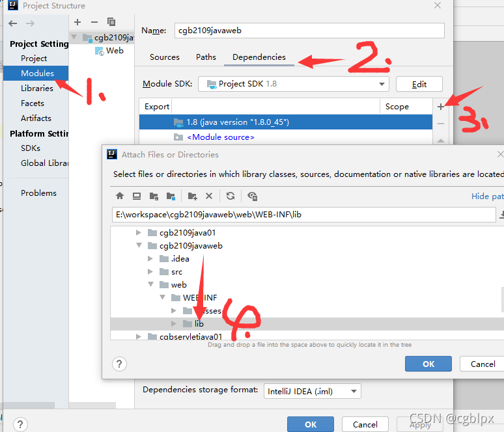
Task: Select the Web facet node
Action: coord(109,51)
